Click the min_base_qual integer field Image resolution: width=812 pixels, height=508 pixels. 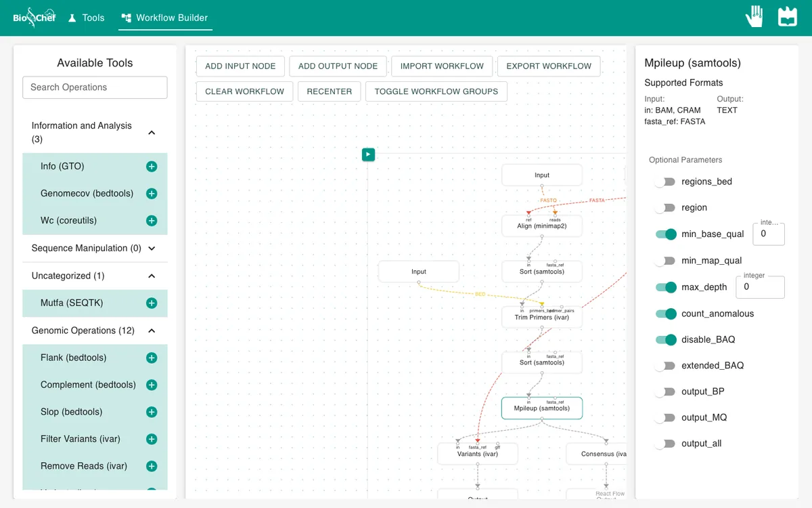(769, 234)
